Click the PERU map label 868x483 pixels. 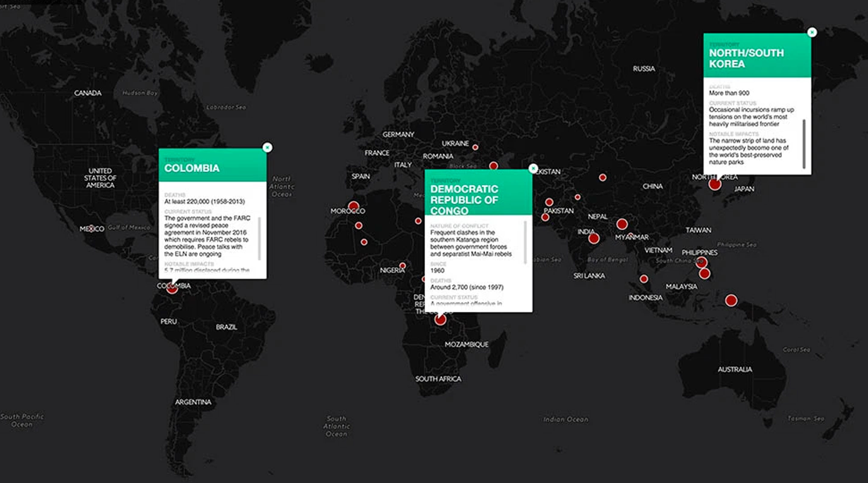(169, 321)
